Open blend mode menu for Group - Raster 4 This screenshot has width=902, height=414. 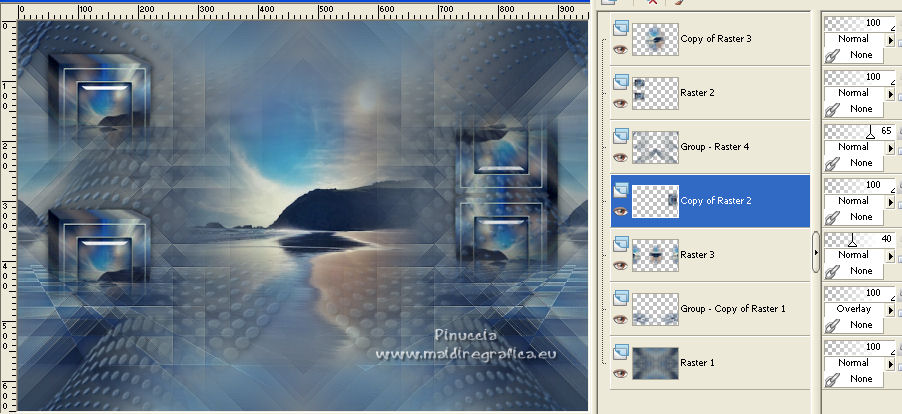click(x=890, y=148)
